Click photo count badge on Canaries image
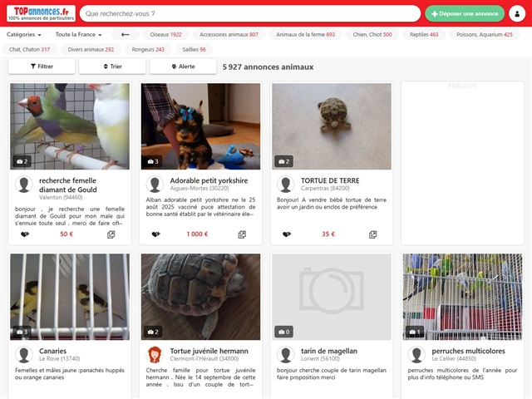532x399 pixels. coord(22,332)
